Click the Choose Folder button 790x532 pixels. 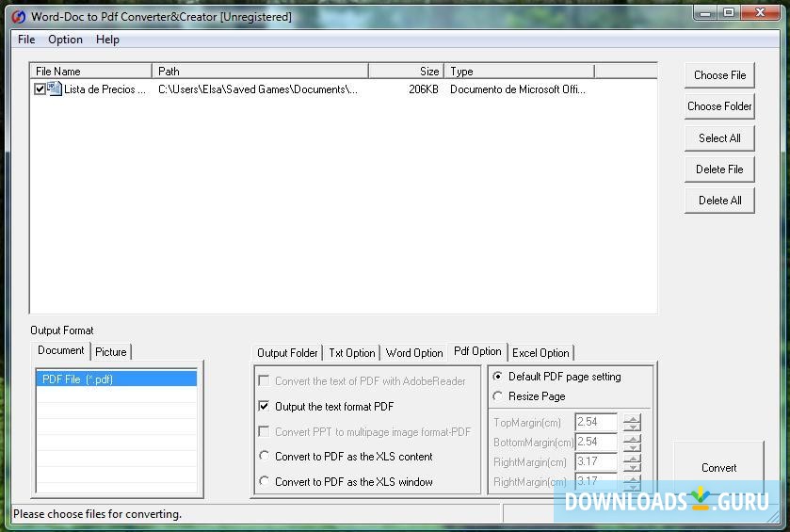[x=719, y=106]
